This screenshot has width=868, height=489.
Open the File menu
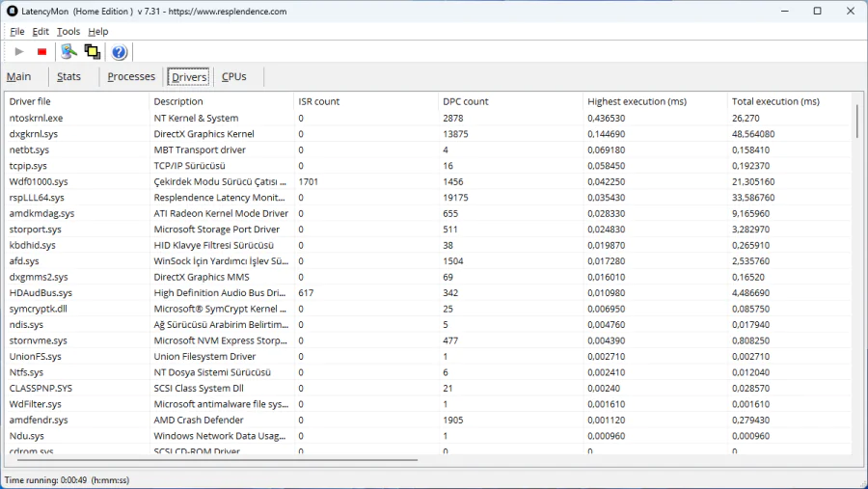tap(17, 32)
